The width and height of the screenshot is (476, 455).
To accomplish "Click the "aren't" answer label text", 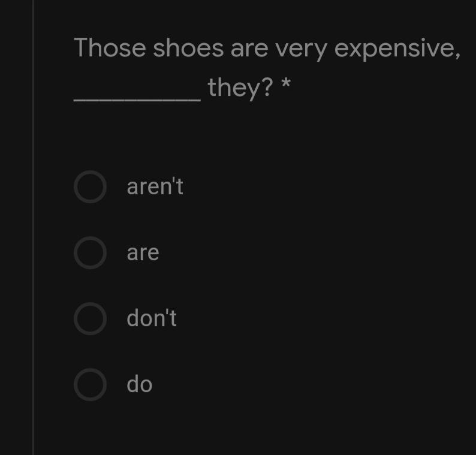I will point(155,186).
